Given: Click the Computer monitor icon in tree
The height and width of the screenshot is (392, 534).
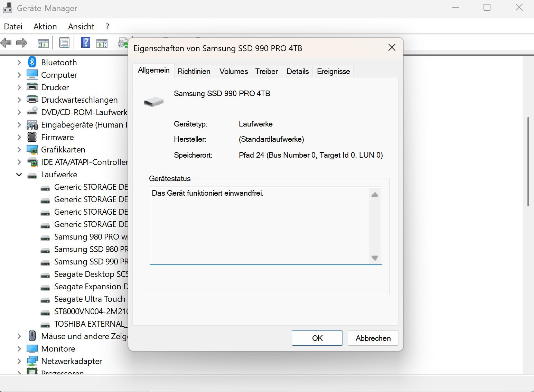Looking at the screenshot, I should (32, 75).
